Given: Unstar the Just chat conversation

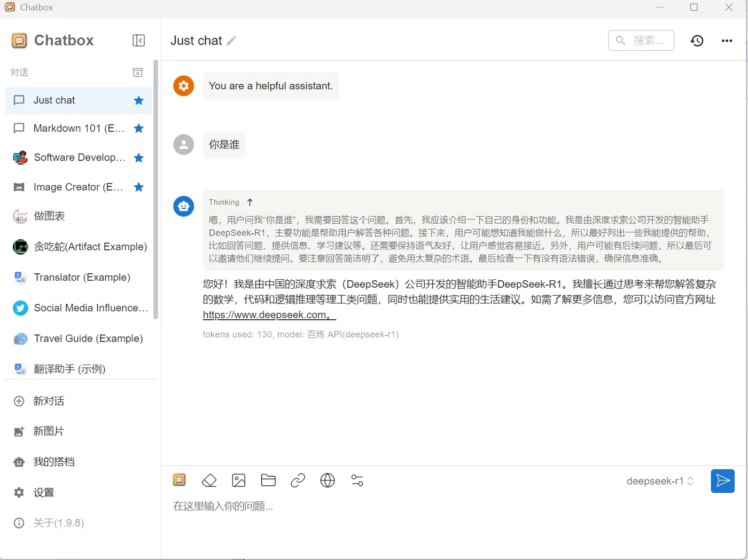Looking at the screenshot, I should click(x=139, y=100).
